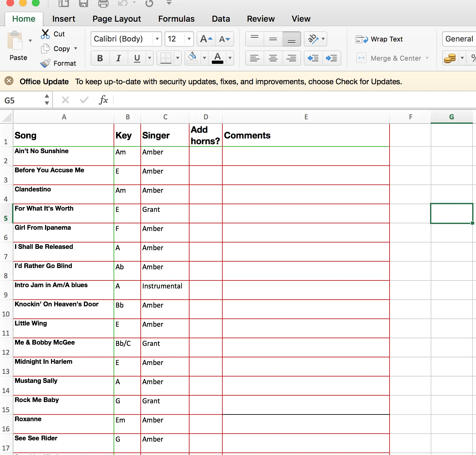Viewport: 476px width, 455px height.
Task: Increase indent of the cell
Action: (332, 58)
